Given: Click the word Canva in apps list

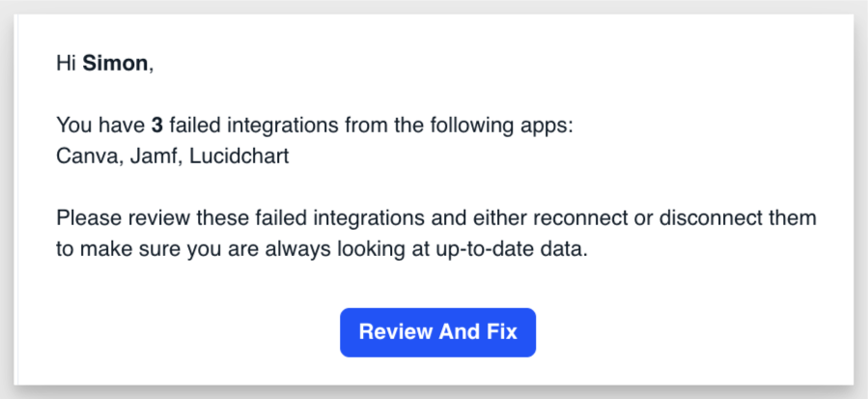Looking at the screenshot, I should pos(87,157).
